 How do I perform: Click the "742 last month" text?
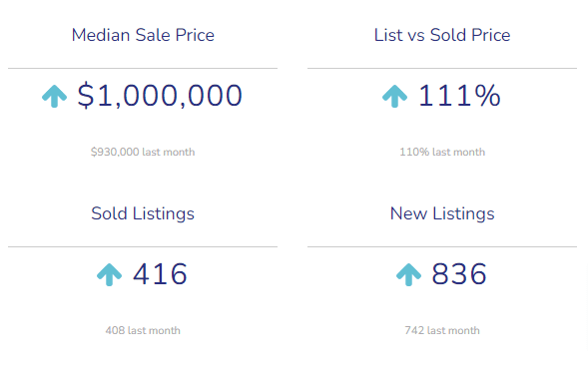point(442,330)
